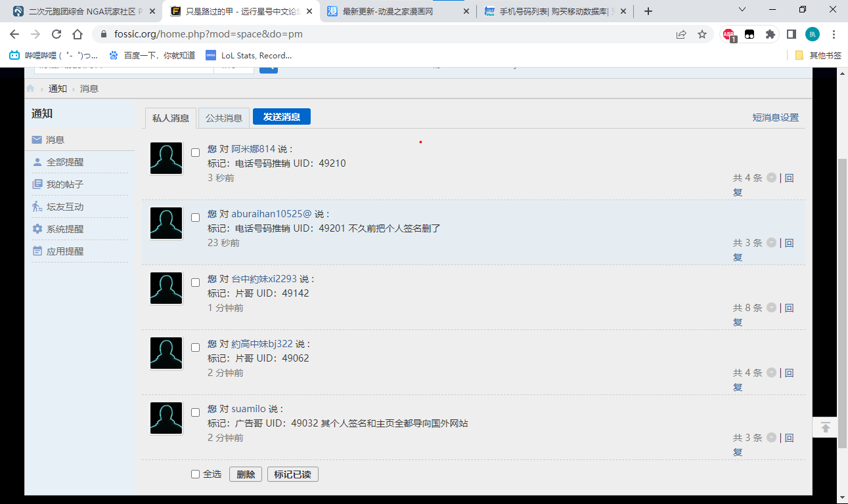Open the browser tab search chevron
Screen dimensions: 848x504
[x=742, y=10]
